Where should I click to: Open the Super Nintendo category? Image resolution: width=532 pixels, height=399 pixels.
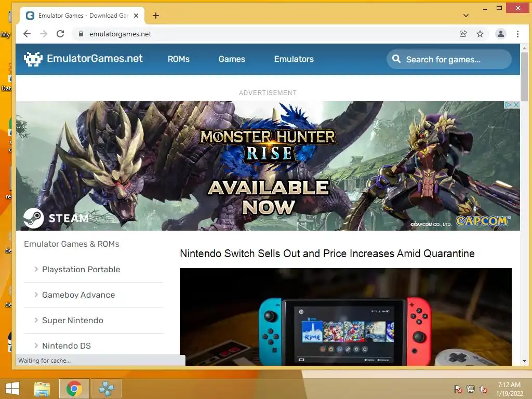[x=73, y=320]
